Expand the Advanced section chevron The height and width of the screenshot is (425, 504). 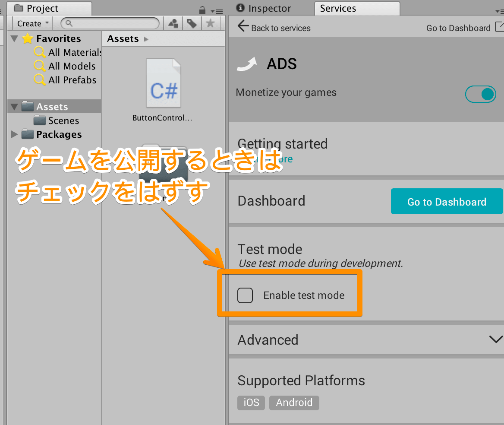click(x=496, y=339)
